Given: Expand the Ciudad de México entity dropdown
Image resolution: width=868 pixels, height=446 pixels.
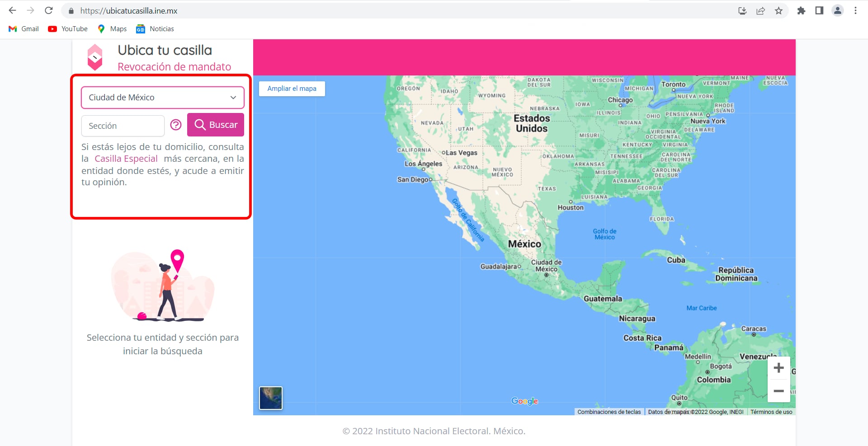Looking at the screenshot, I should tap(163, 98).
